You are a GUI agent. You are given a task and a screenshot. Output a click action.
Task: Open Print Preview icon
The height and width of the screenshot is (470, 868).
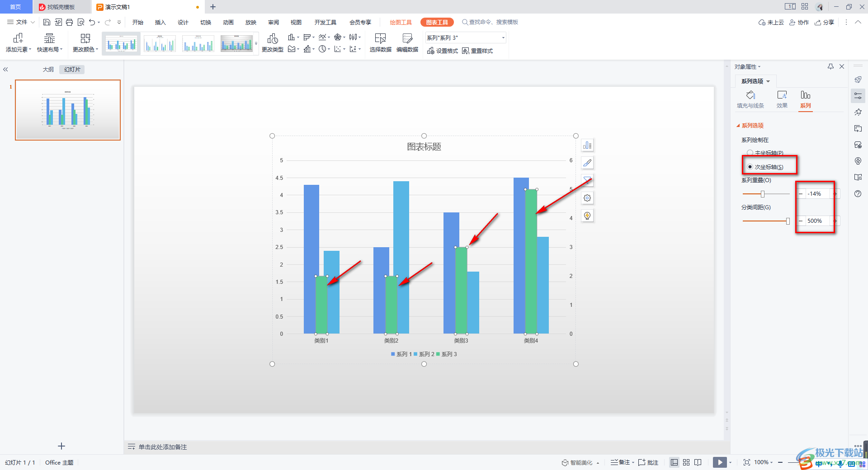(81, 22)
